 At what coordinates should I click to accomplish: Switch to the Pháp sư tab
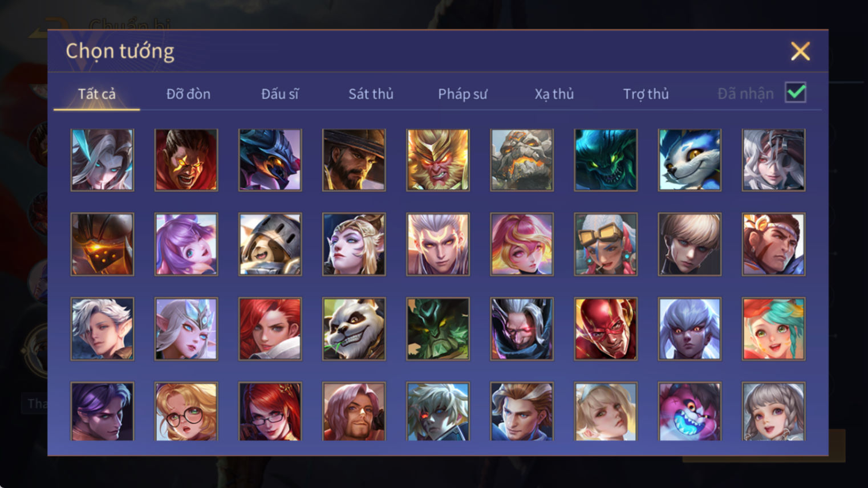(463, 94)
